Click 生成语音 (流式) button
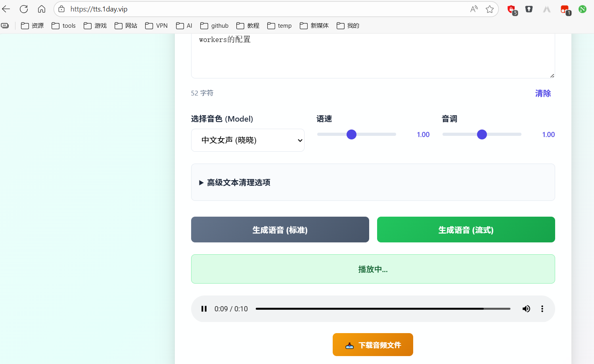The width and height of the screenshot is (594, 364). coord(466,230)
